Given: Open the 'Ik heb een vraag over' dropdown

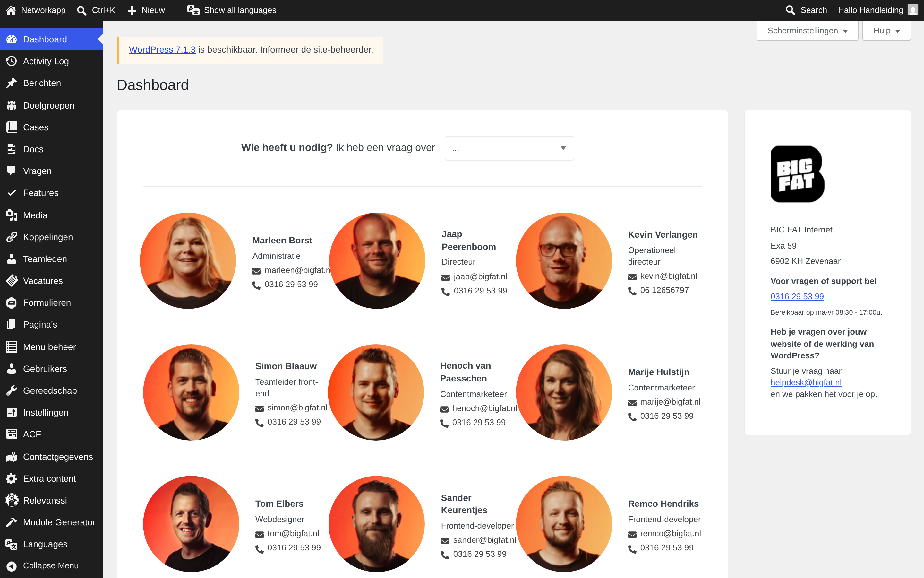Looking at the screenshot, I should pyautogui.click(x=509, y=148).
